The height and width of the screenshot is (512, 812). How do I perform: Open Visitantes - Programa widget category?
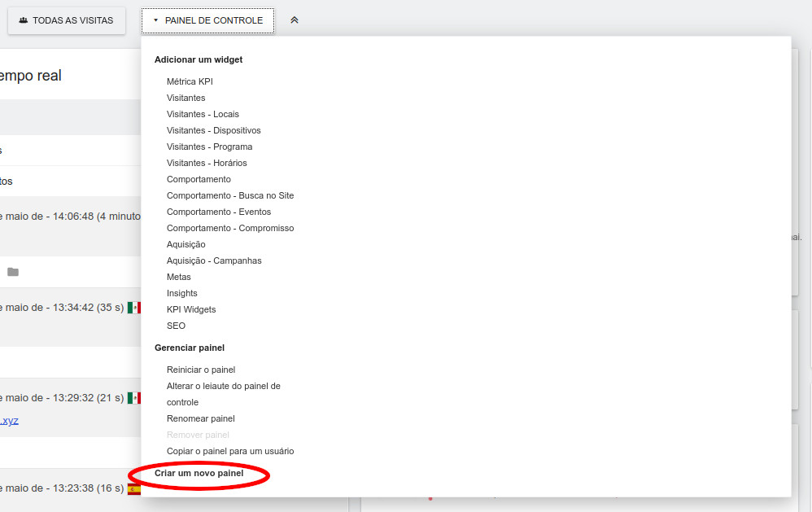209,147
